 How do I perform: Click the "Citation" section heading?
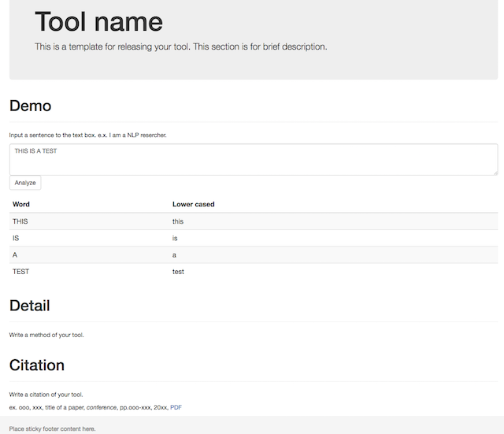pyautogui.click(x=36, y=365)
